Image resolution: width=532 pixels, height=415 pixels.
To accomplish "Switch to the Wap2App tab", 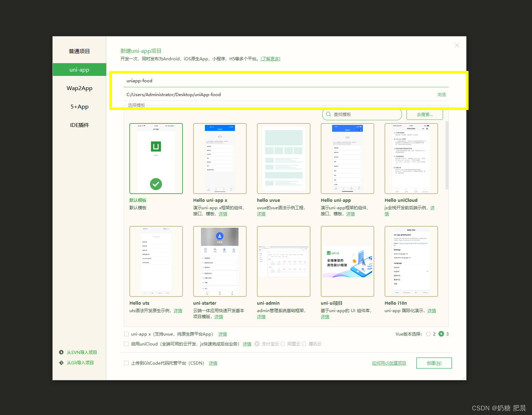I will (x=79, y=88).
